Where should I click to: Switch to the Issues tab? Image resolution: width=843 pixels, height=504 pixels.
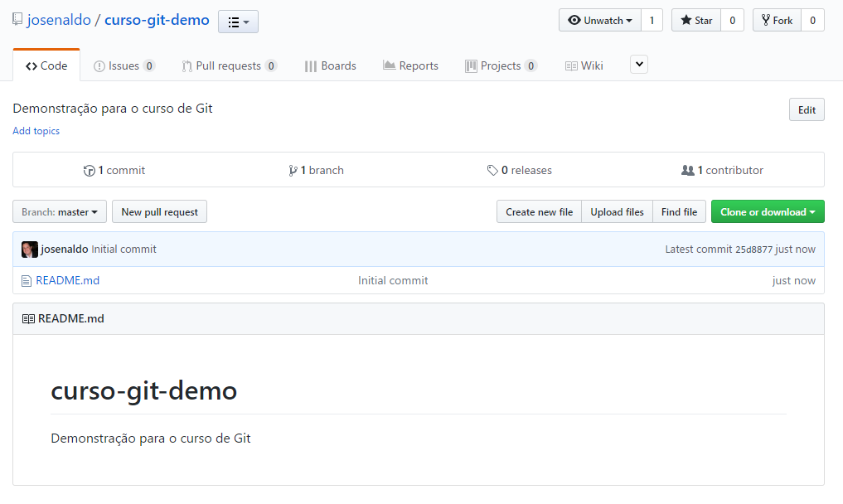(124, 65)
